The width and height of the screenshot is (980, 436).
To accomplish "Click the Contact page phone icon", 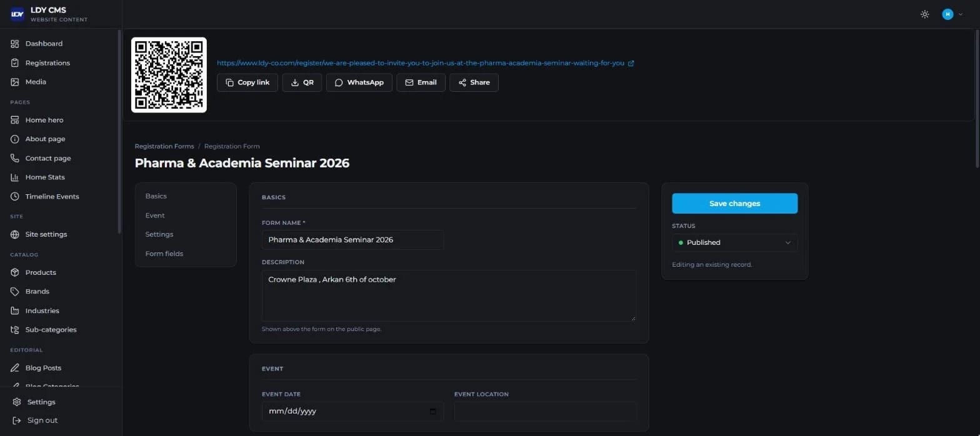I will click(15, 159).
